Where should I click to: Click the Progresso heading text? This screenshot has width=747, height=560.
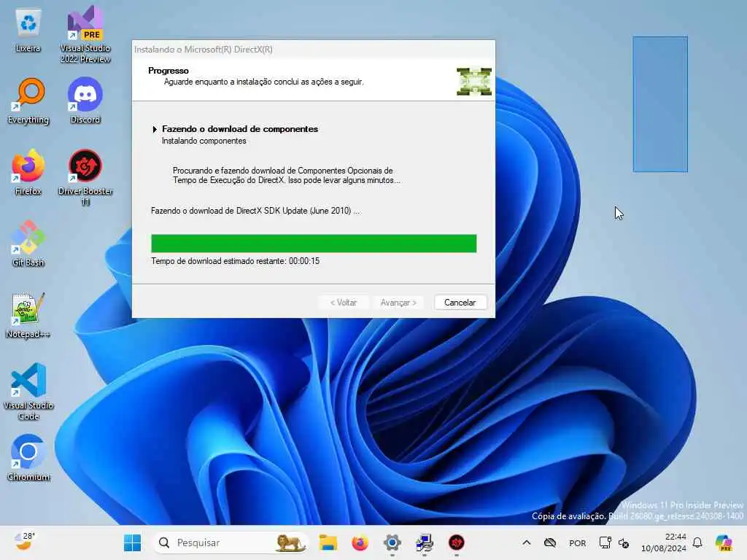point(169,71)
